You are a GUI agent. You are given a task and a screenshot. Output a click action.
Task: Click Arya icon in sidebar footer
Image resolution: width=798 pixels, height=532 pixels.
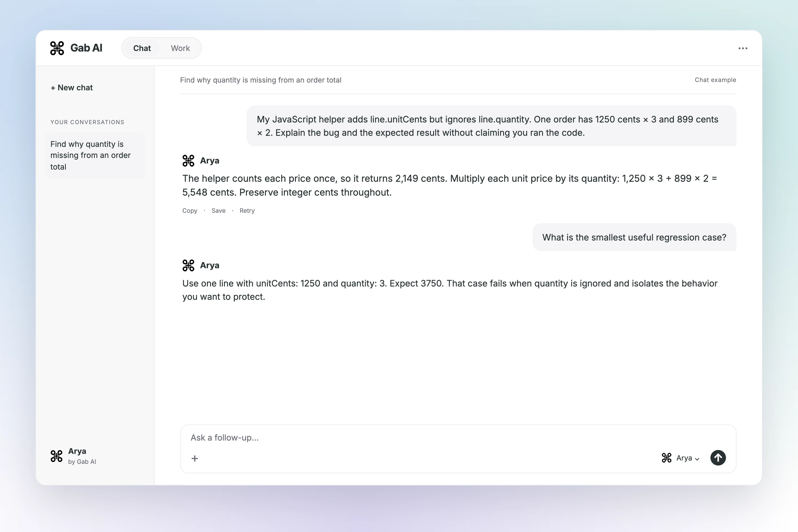(x=57, y=456)
